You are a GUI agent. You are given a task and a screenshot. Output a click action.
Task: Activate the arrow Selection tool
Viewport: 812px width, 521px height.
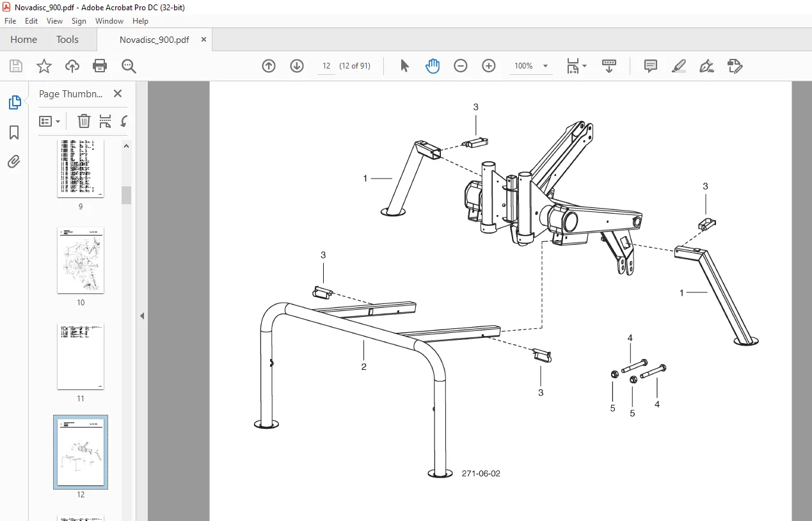pos(404,66)
